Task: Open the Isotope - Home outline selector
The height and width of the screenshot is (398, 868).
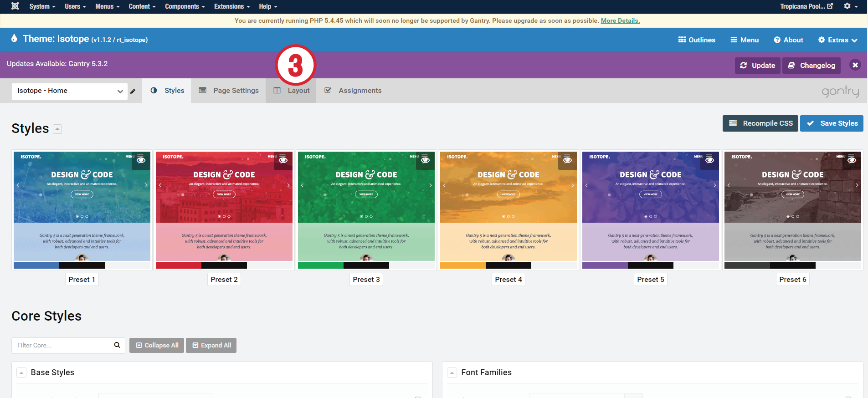Action: [69, 91]
